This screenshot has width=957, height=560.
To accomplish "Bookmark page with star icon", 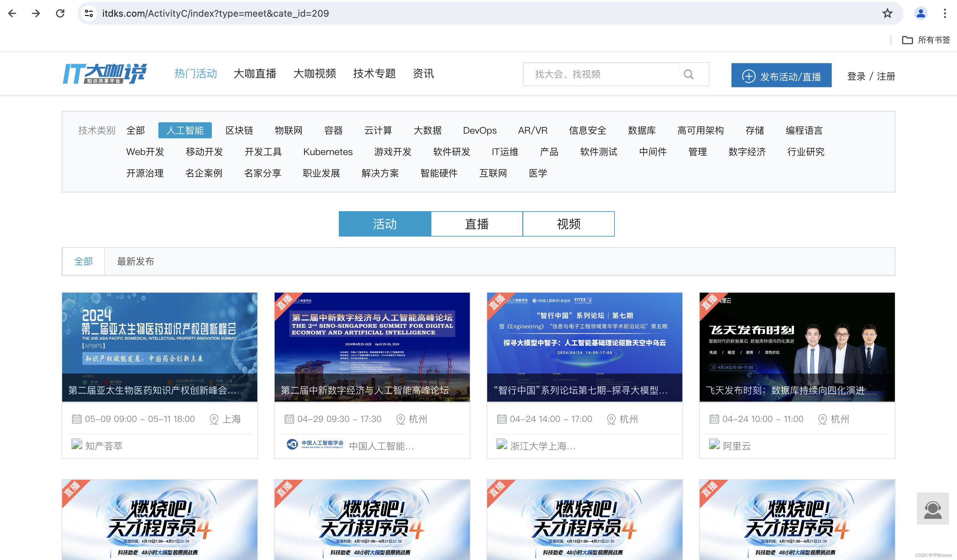I will 887,14.
